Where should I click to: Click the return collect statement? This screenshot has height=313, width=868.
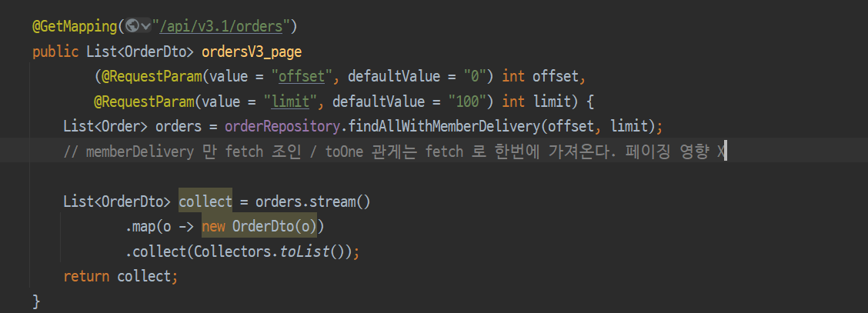tap(121, 277)
